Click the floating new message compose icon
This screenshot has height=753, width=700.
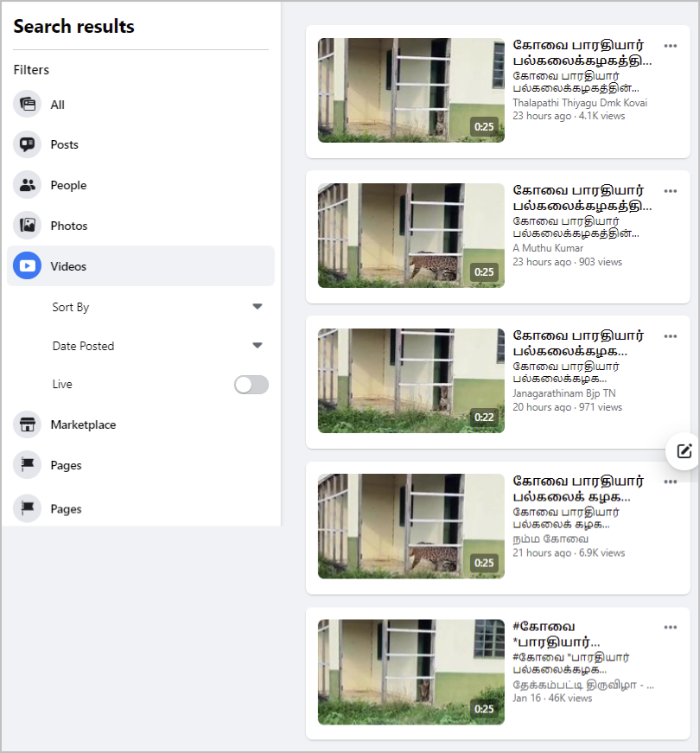[x=684, y=451]
